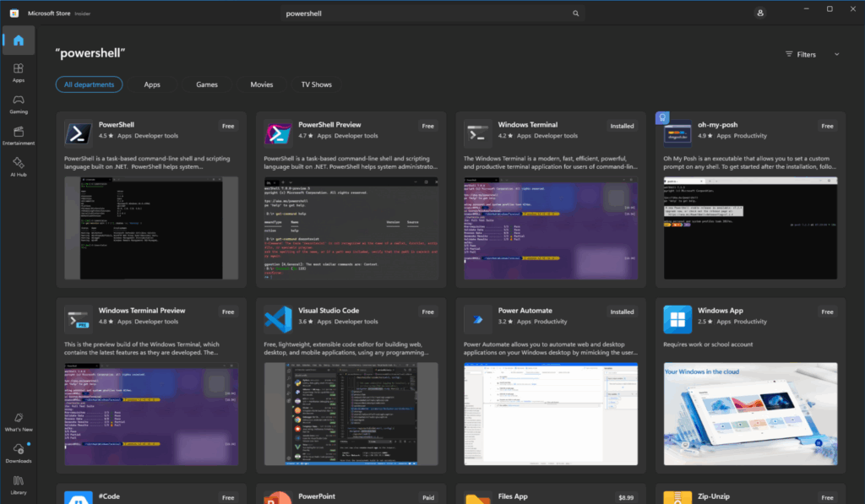Click the PowerShell Preview app icon
865x504 pixels.
point(277,133)
